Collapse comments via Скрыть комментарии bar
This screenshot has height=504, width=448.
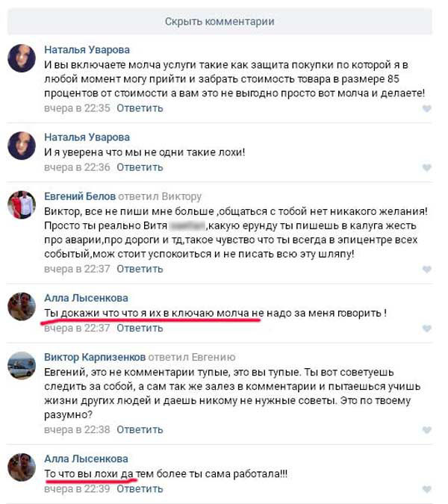point(220,22)
